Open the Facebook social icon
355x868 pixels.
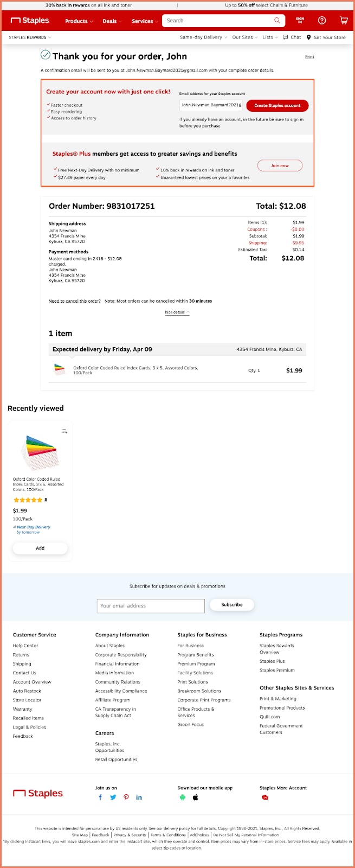click(100, 797)
